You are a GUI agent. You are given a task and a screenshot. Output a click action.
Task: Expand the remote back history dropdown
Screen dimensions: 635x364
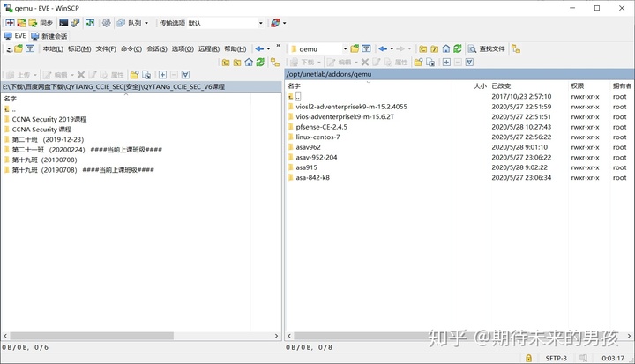392,49
